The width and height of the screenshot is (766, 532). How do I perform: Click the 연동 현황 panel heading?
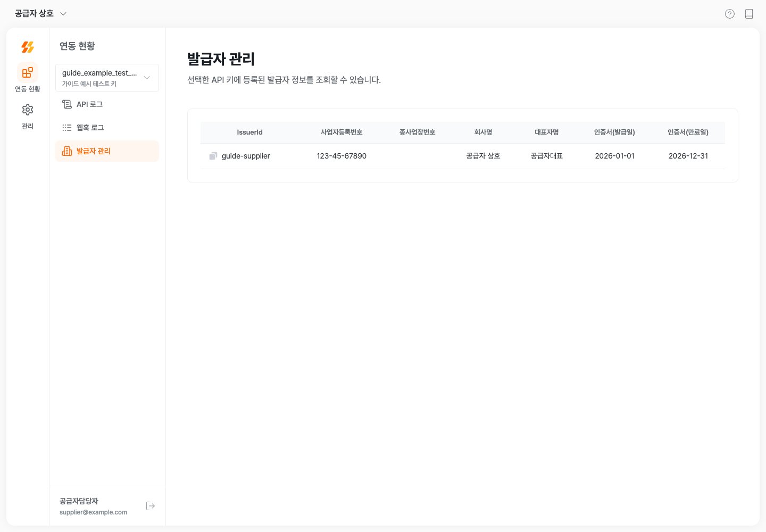77,46
